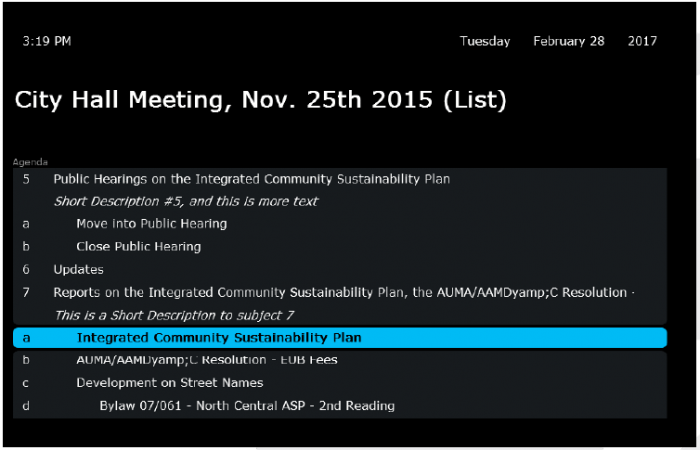The image size is (700, 450).
Task: Click the 'Tuesday' weekday label
Action: (x=485, y=42)
